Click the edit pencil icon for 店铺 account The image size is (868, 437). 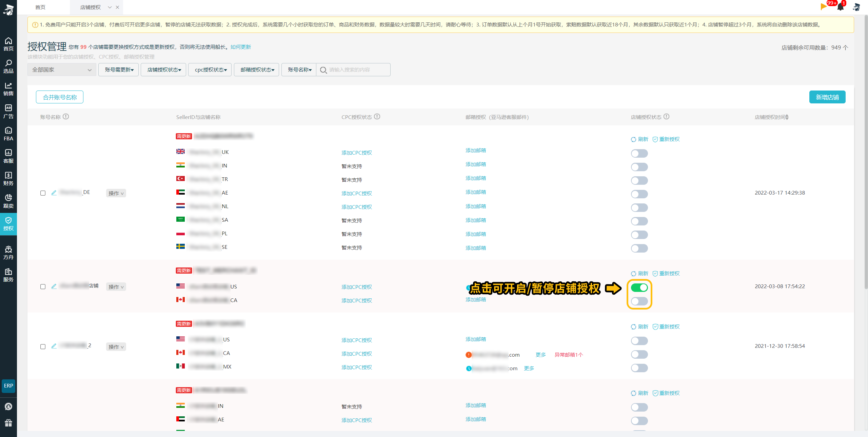(54, 286)
